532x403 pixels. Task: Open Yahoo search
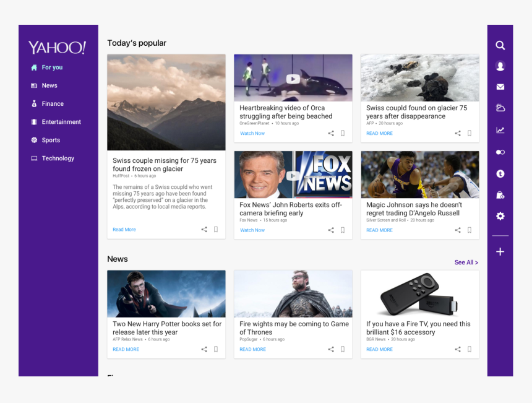click(500, 45)
